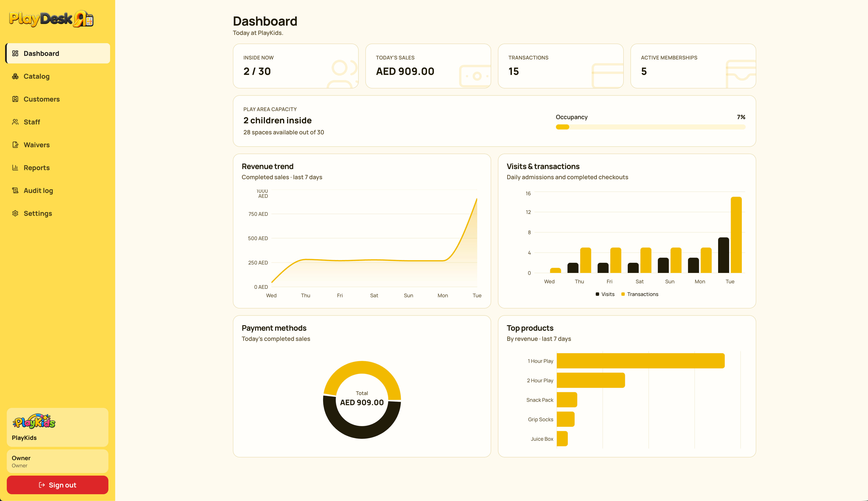Click the Sign out button
The image size is (868, 501).
[x=58, y=485]
